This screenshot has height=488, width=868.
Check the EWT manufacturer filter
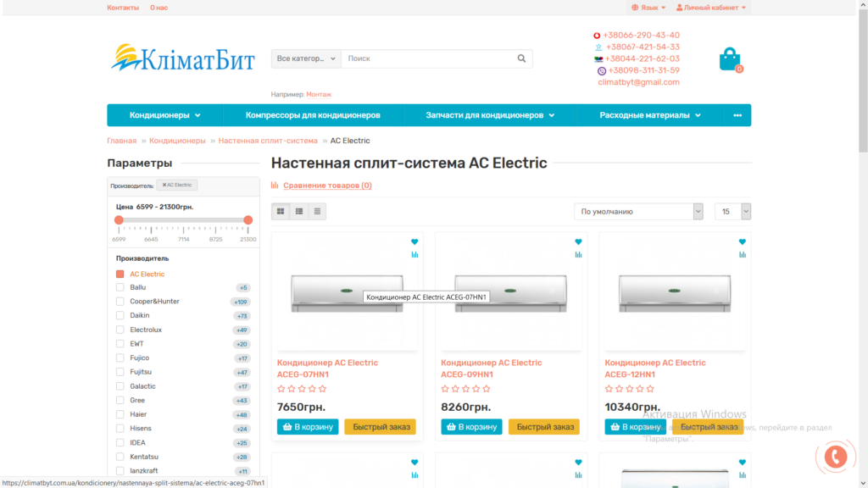tap(120, 344)
